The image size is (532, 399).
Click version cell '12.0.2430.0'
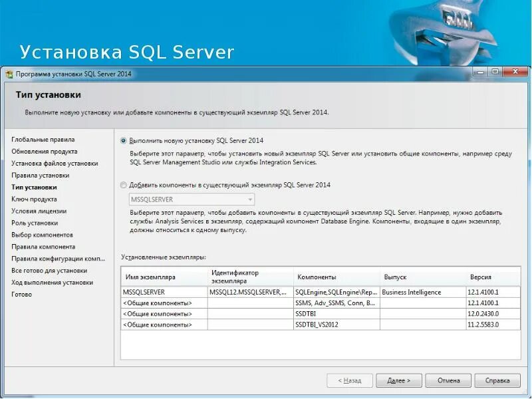pyautogui.click(x=493, y=314)
